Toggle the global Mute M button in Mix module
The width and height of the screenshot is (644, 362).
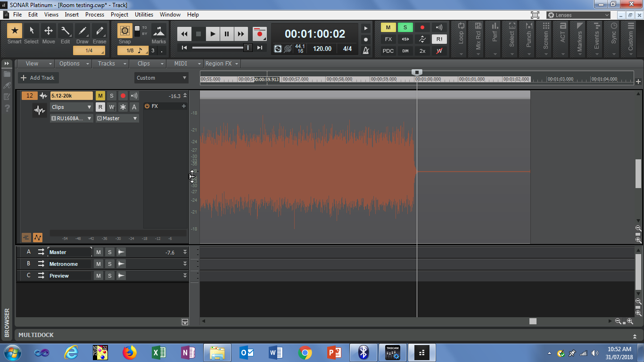click(x=388, y=27)
